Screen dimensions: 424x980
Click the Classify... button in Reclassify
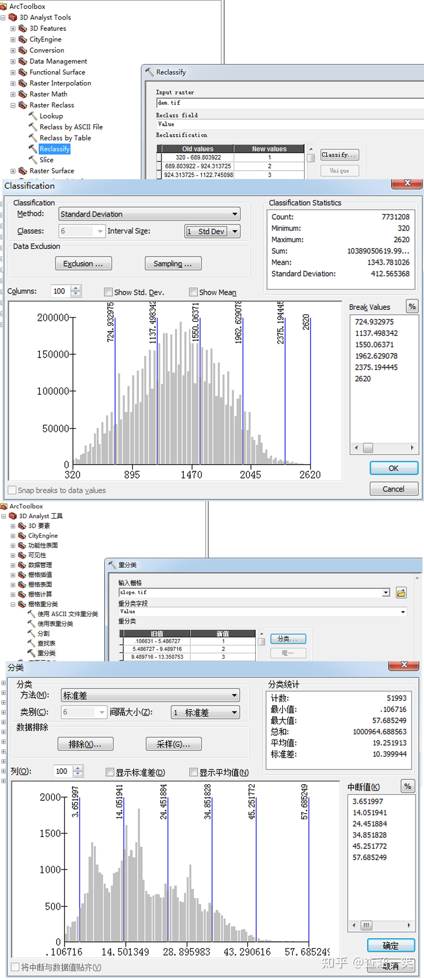click(340, 155)
